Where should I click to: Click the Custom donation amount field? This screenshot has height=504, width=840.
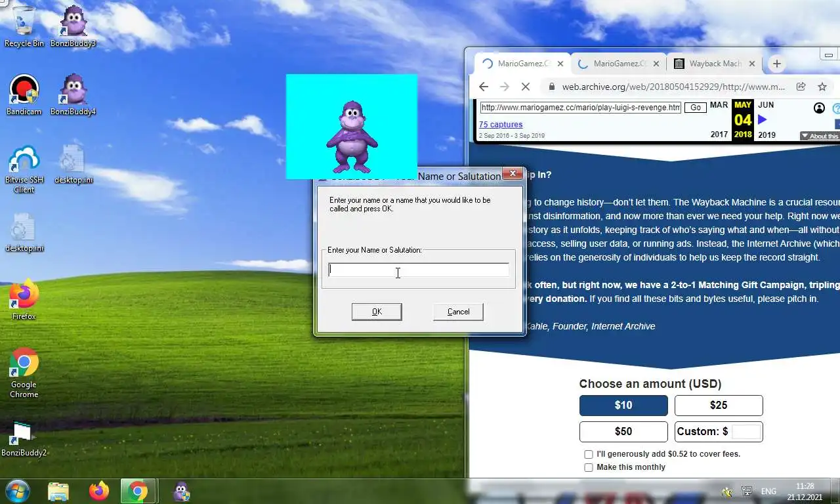click(x=746, y=432)
